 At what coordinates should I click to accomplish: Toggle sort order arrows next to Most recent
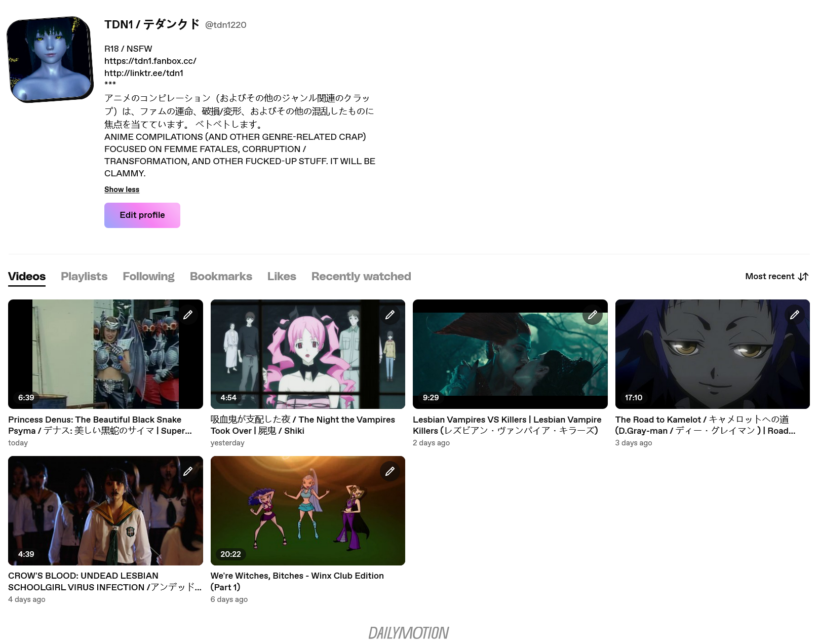click(803, 276)
